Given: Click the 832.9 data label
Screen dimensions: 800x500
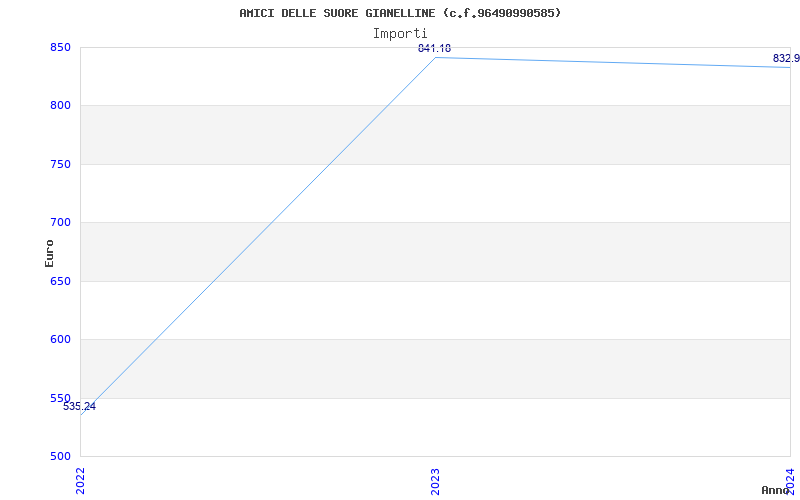Looking at the screenshot, I should click(786, 58).
